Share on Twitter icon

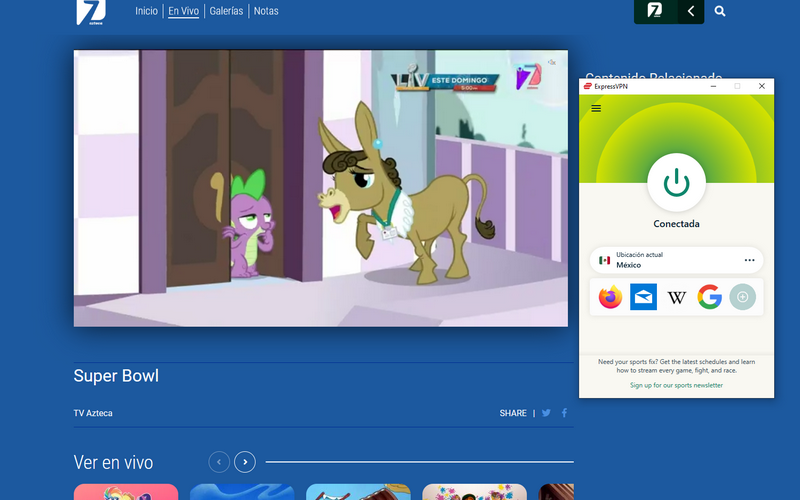pos(546,413)
